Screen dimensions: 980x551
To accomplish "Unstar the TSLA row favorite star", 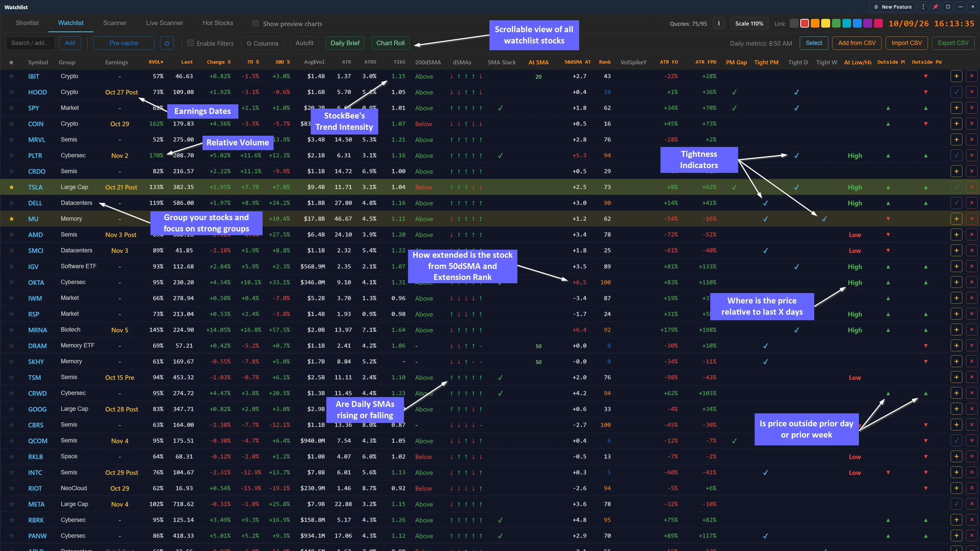I will coord(11,187).
